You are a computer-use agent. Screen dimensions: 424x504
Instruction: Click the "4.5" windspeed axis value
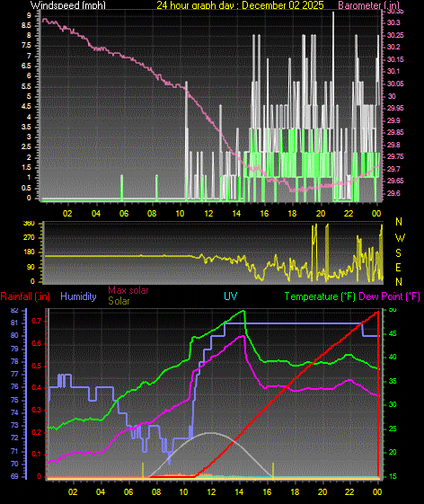coord(26,106)
